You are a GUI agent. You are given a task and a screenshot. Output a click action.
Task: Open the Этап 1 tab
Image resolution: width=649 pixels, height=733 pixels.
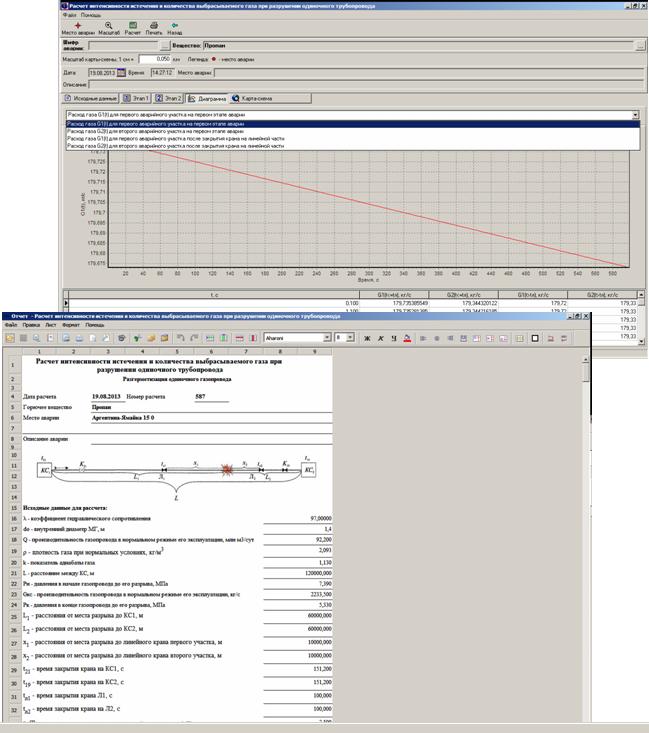[139, 99]
